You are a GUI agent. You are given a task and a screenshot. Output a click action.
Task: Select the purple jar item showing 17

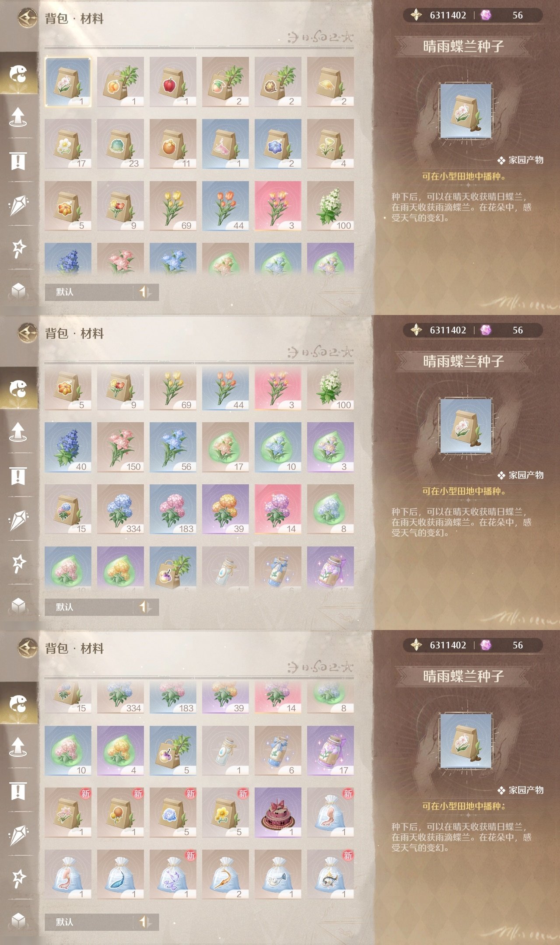330,751
